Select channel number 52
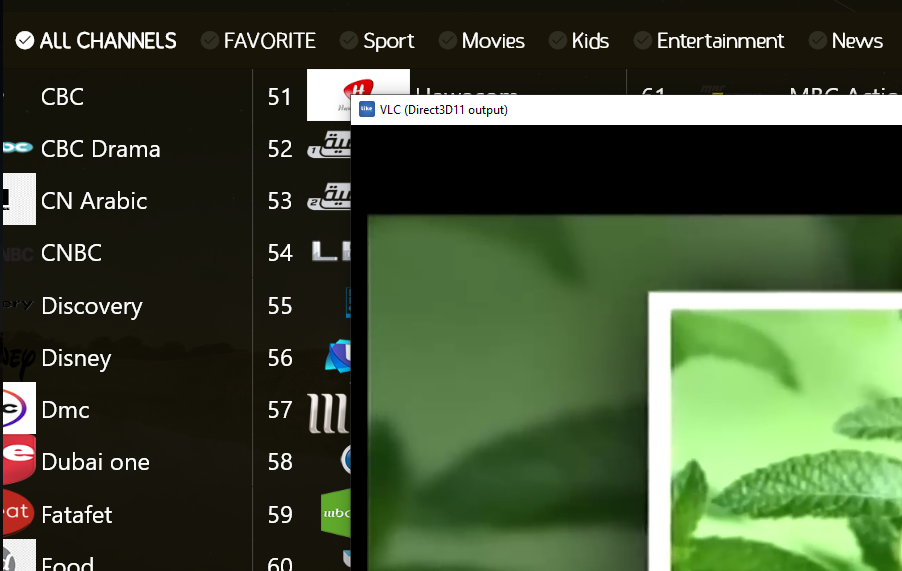902x571 pixels. (280, 149)
